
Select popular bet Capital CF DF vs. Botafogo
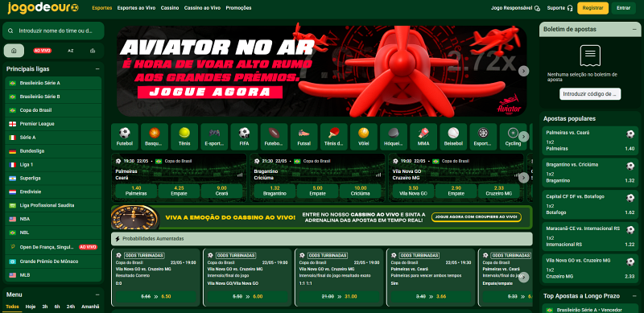click(x=590, y=204)
